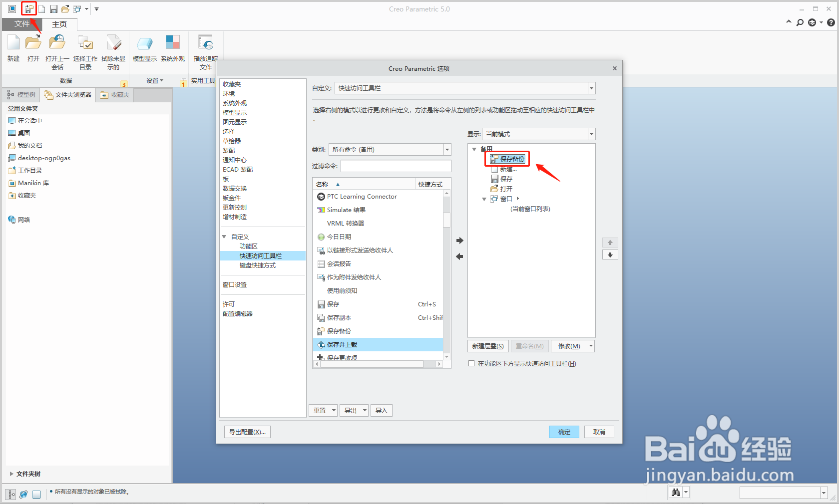The width and height of the screenshot is (839, 504).
Task: Switch to 文件夹浏览器 navigator tab
Action: [x=68, y=95]
